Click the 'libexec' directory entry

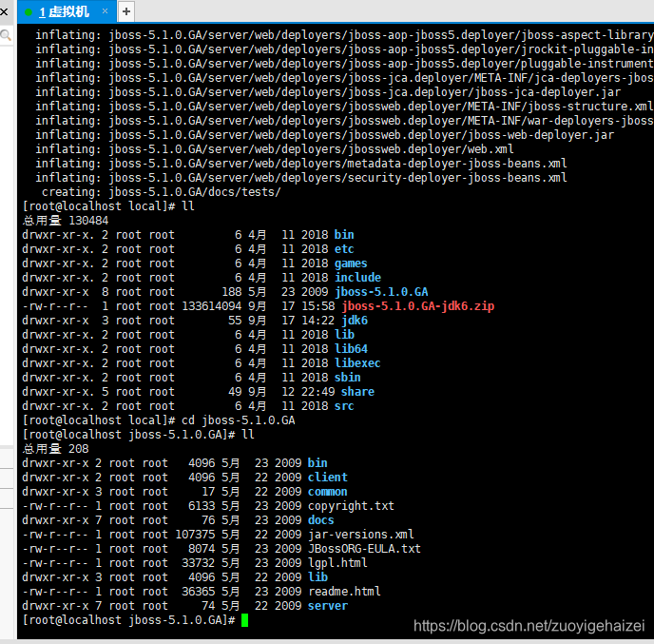(x=357, y=363)
